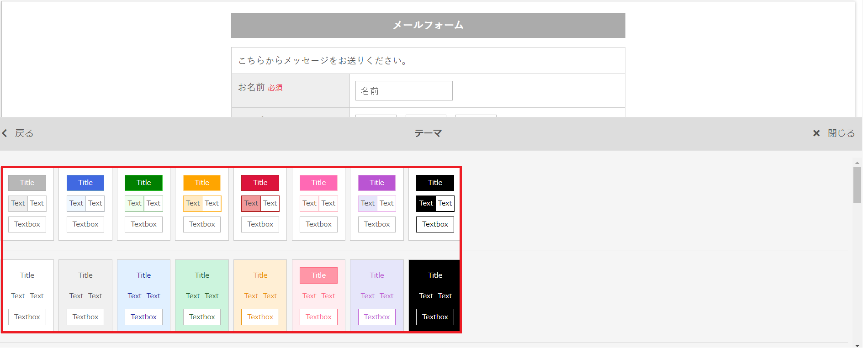
Task: Click the 閉じる close label
Action: [841, 133]
